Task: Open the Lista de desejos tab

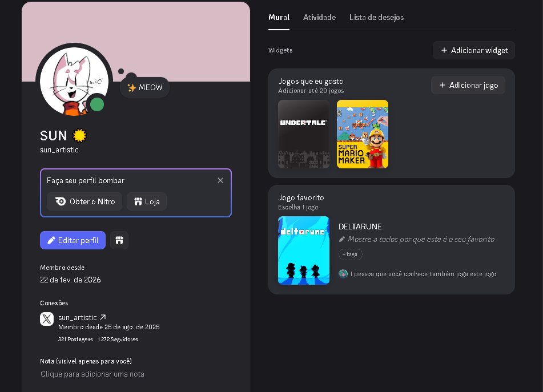Action: pos(376,17)
